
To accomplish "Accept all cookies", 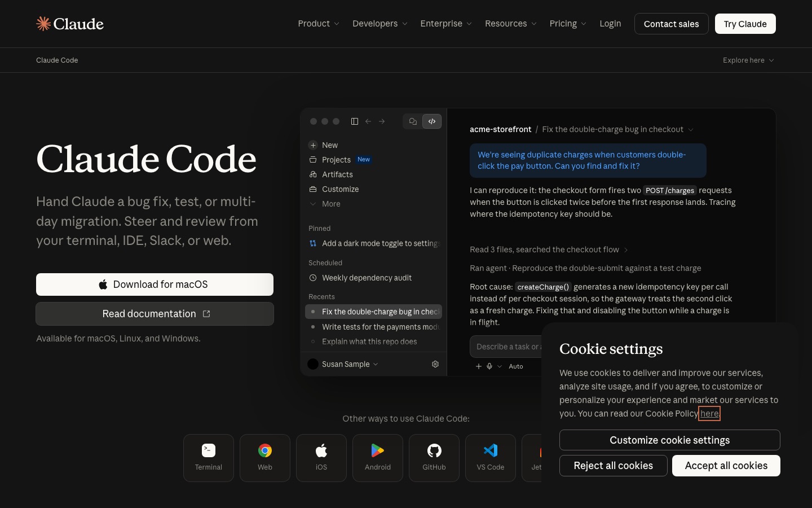I will pyautogui.click(x=726, y=466).
